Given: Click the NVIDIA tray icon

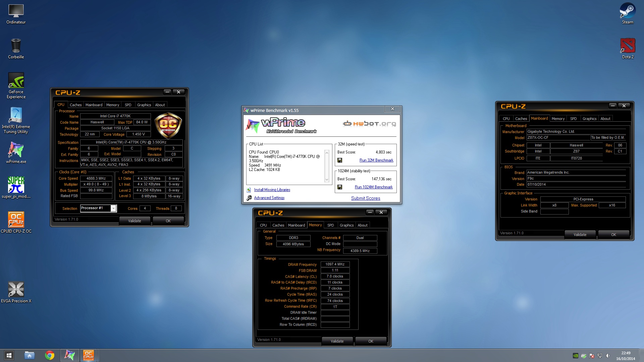Looking at the screenshot, I should click(576, 356).
